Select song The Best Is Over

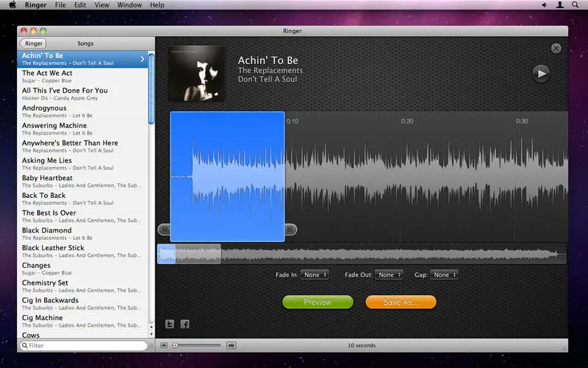(x=82, y=216)
